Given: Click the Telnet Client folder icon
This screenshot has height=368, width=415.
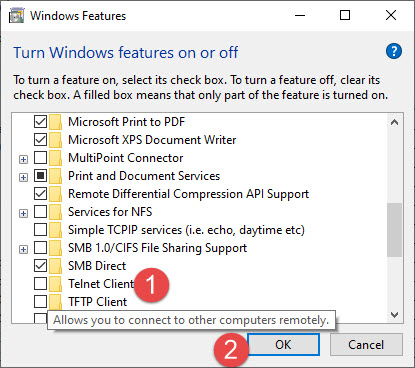Looking at the screenshot, I should tap(55, 284).
